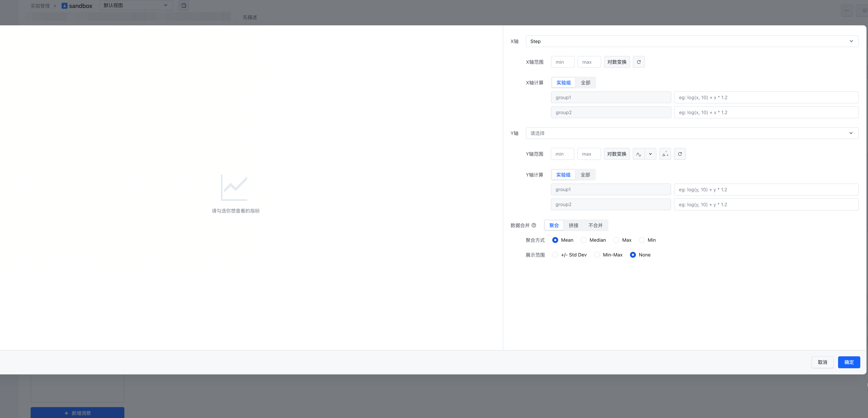868x418 pixels.
Task: Click the curve smoothing icon
Action: pyautogui.click(x=638, y=154)
